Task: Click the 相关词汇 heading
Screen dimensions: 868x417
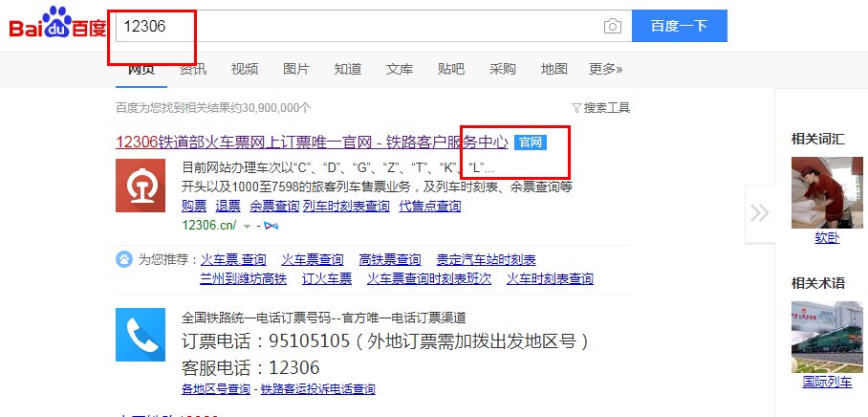Action: (818, 139)
